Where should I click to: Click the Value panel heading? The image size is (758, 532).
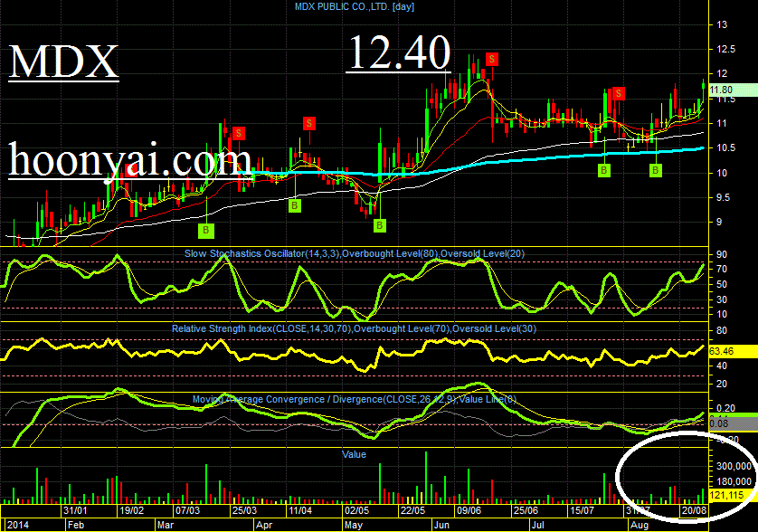coord(354,454)
